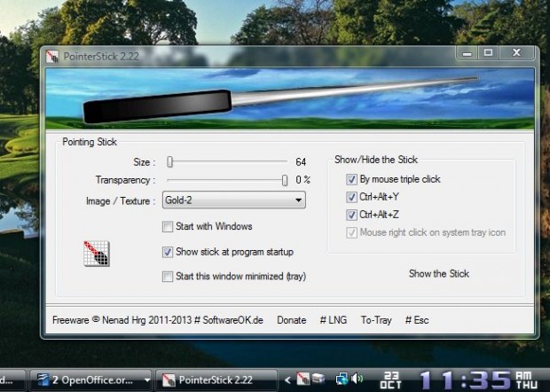The height and width of the screenshot is (392, 550).
Task: Disable Show stick at program startup
Action: [x=168, y=252]
